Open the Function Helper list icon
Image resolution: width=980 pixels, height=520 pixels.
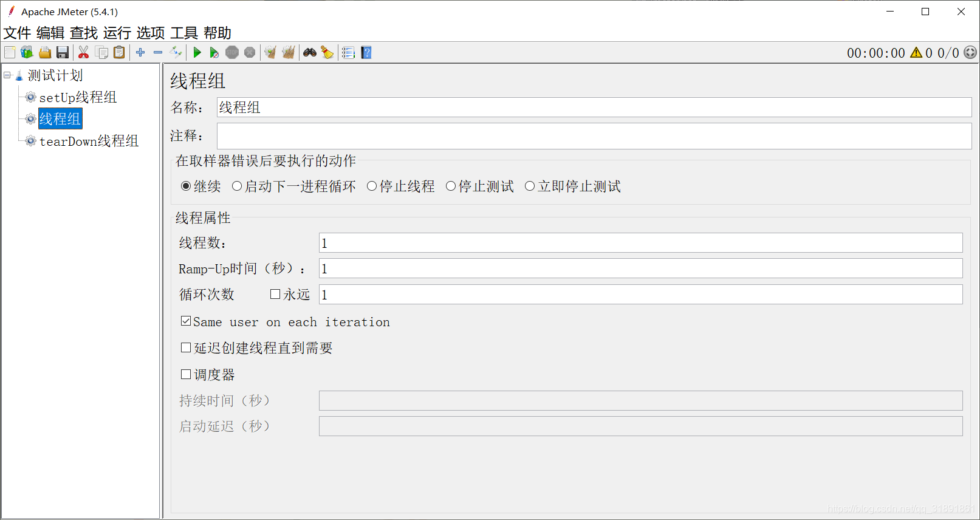pos(348,53)
